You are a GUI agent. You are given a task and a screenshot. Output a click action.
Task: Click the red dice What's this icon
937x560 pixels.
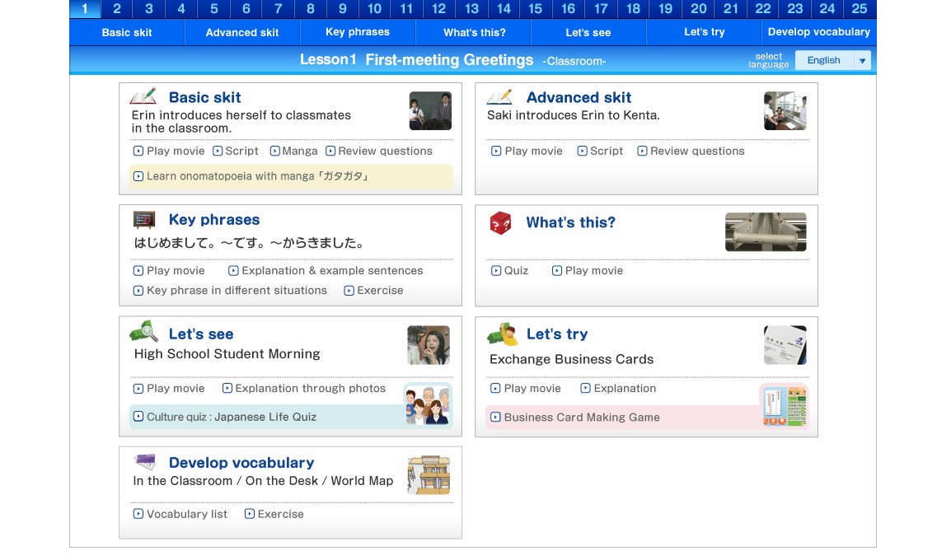(x=501, y=223)
